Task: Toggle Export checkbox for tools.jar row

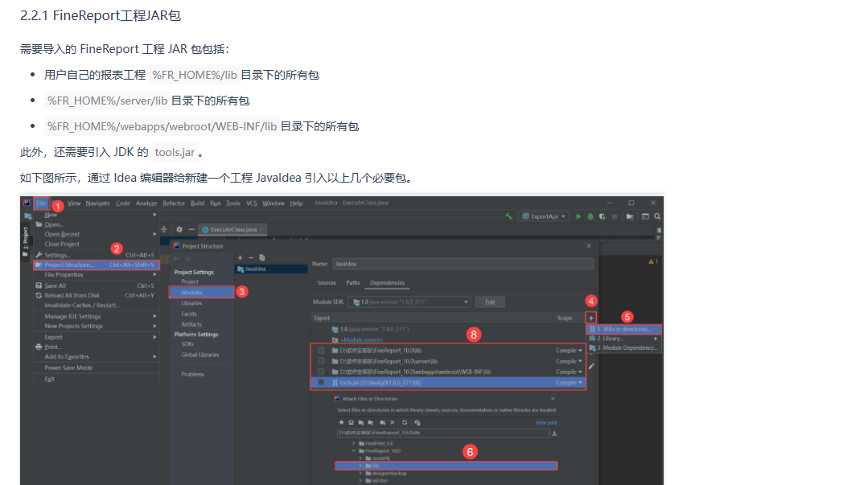Action: tap(321, 382)
